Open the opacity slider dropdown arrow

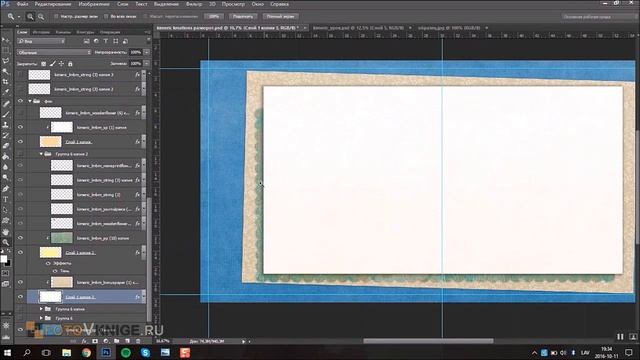point(147,52)
